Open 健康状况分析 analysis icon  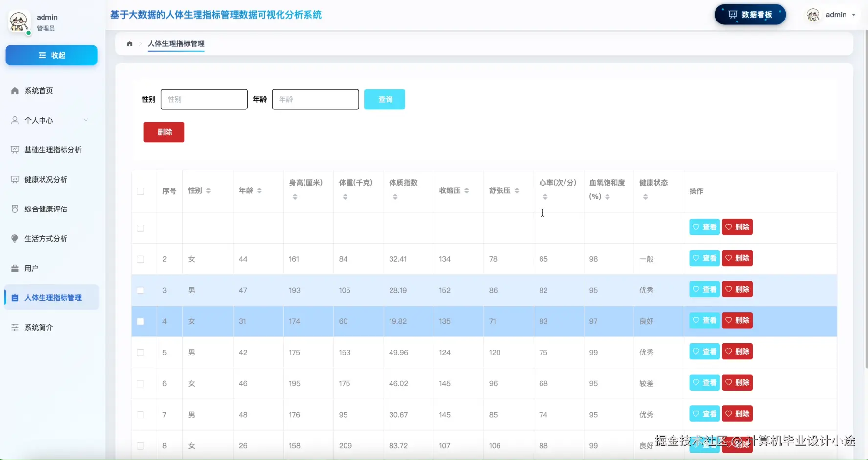[14, 179]
